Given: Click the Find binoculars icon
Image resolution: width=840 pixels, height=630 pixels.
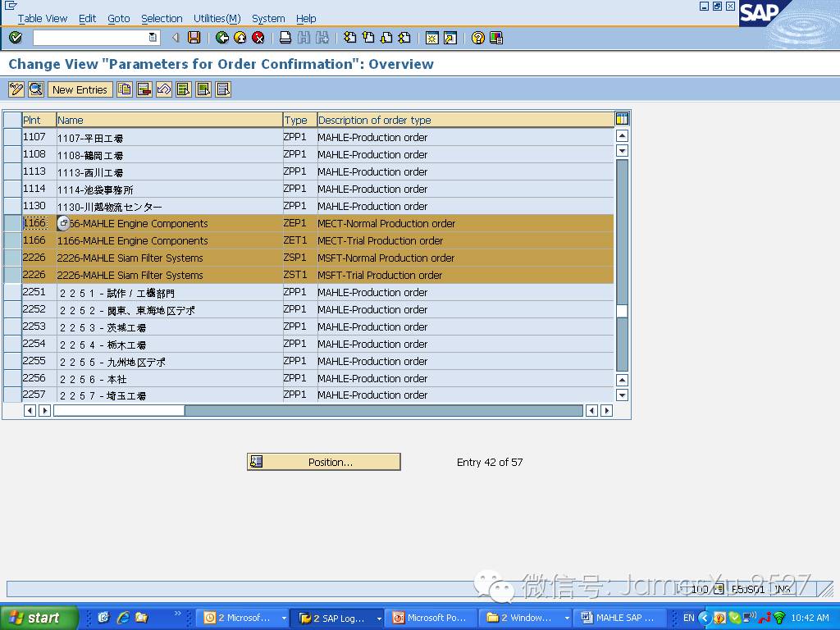Looking at the screenshot, I should 304,38.
